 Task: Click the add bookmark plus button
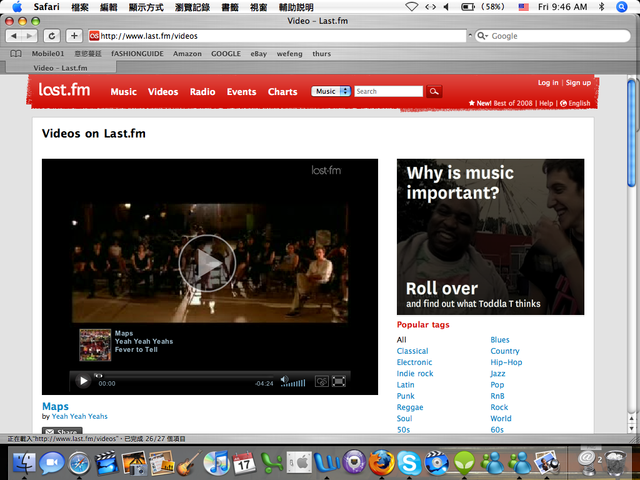(x=74, y=36)
